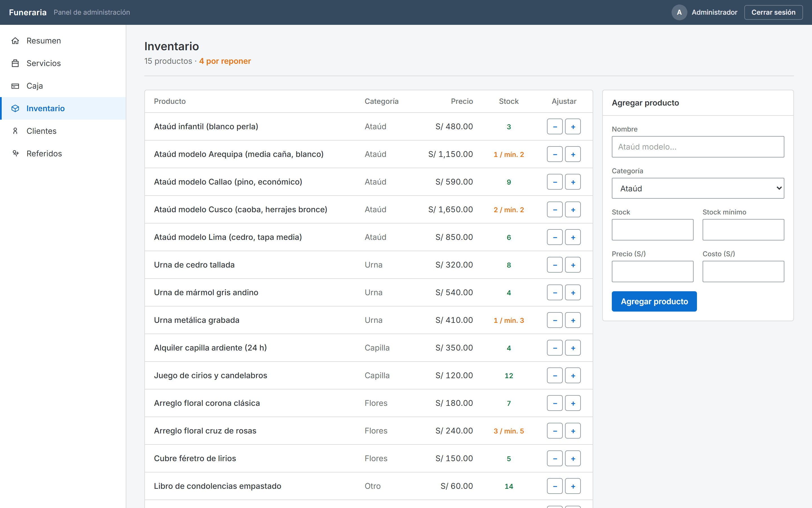Decrease stock for Ataúd infantil (blanco perla)
Screen dimensions: 812x508
(555, 127)
